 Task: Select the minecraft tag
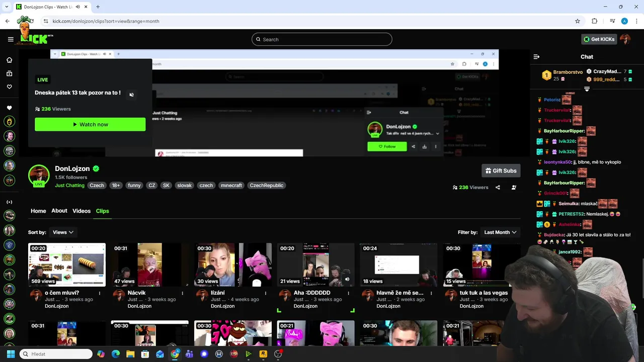[x=231, y=186]
